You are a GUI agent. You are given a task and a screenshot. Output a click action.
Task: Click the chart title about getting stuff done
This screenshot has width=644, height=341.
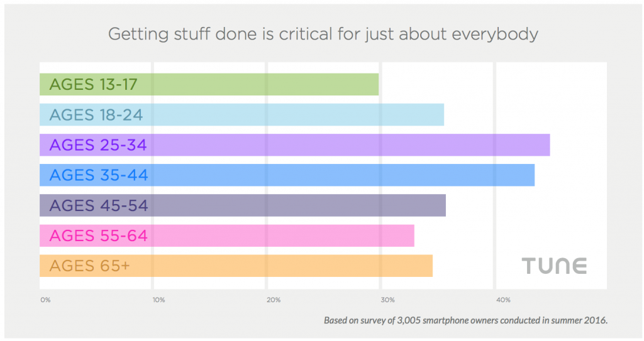click(x=323, y=34)
